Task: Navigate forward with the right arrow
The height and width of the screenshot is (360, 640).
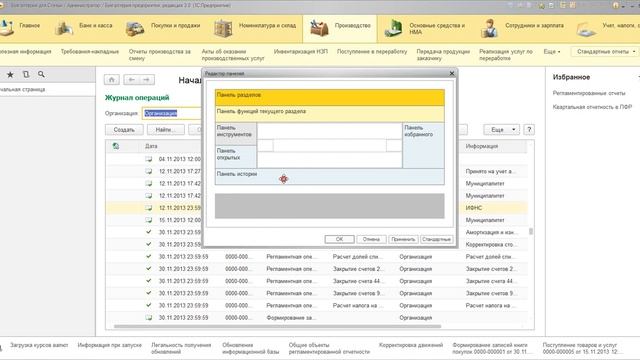Action: click(147, 80)
